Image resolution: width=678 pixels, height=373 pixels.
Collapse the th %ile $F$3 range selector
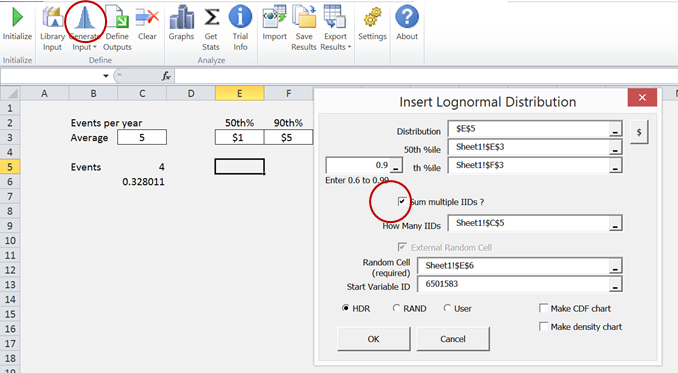[x=615, y=166]
